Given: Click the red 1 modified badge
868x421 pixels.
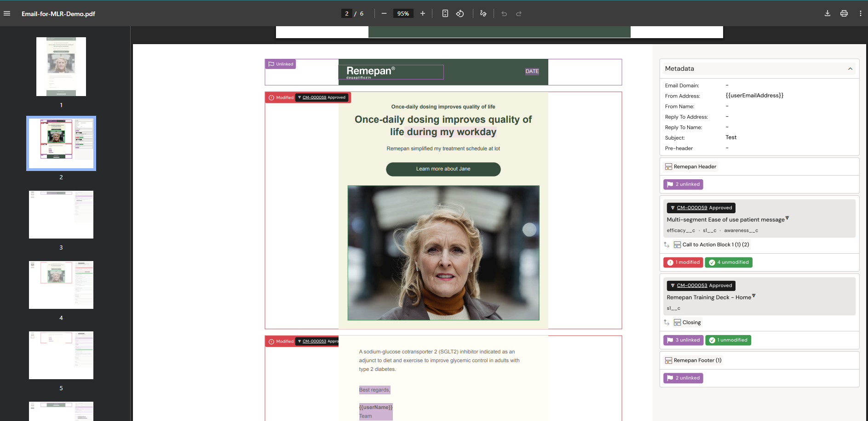Looking at the screenshot, I should pyautogui.click(x=683, y=262).
